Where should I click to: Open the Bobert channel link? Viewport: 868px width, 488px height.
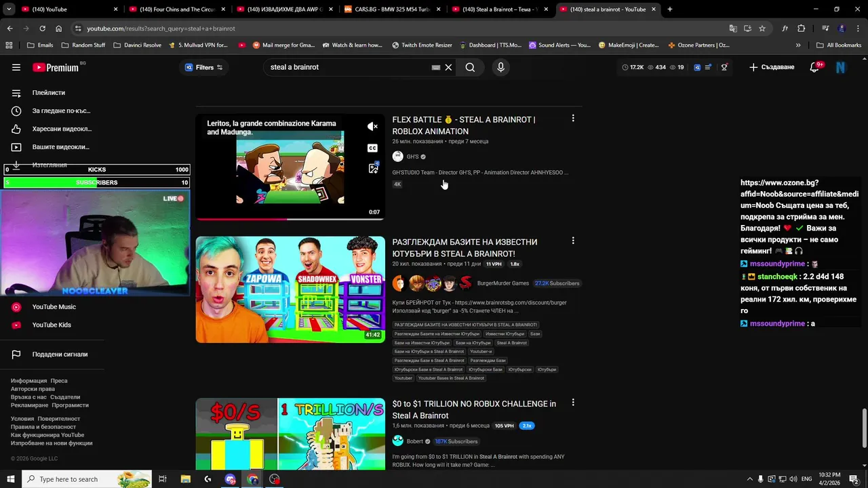(414, 441)
